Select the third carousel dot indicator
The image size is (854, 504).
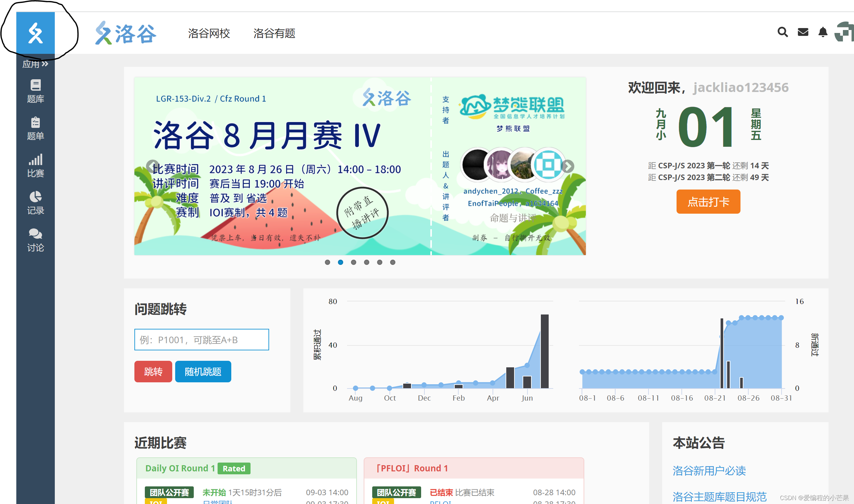pyautogui.click(x=354, y=262)
